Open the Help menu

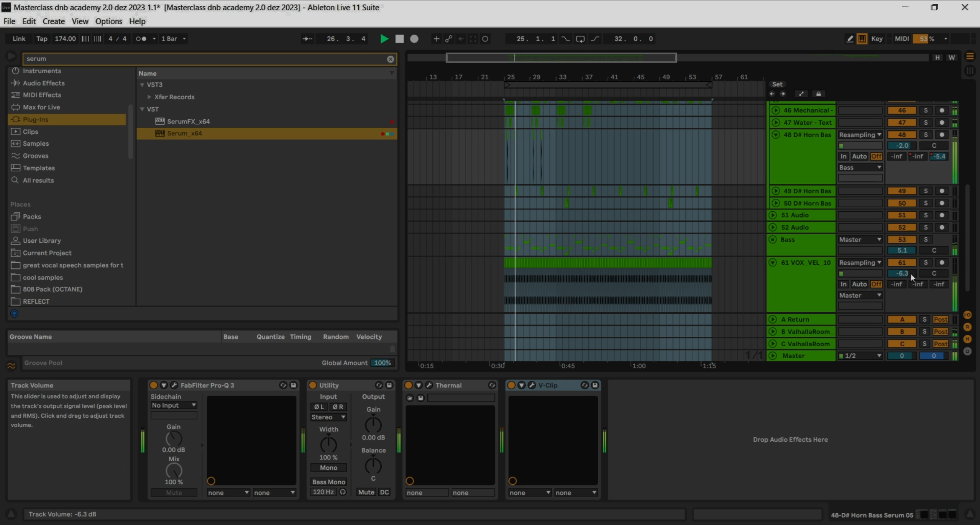137,21
